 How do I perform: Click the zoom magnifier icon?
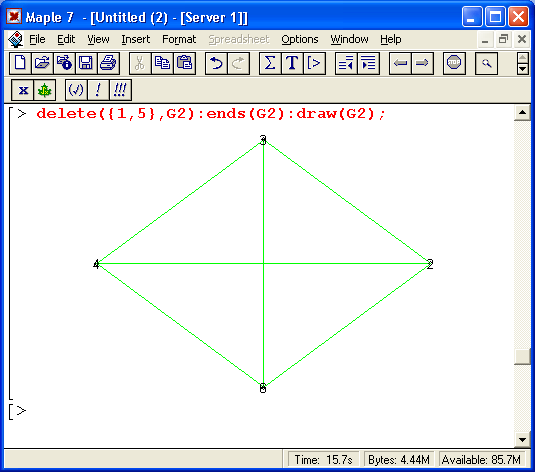(x=486, y=63)
